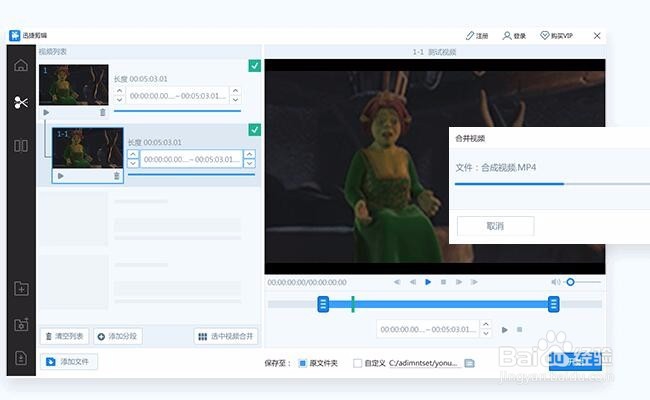Play segment 1-1 in the video list
The height and width of the screenshot is (400, 650).
pos(61,176)
